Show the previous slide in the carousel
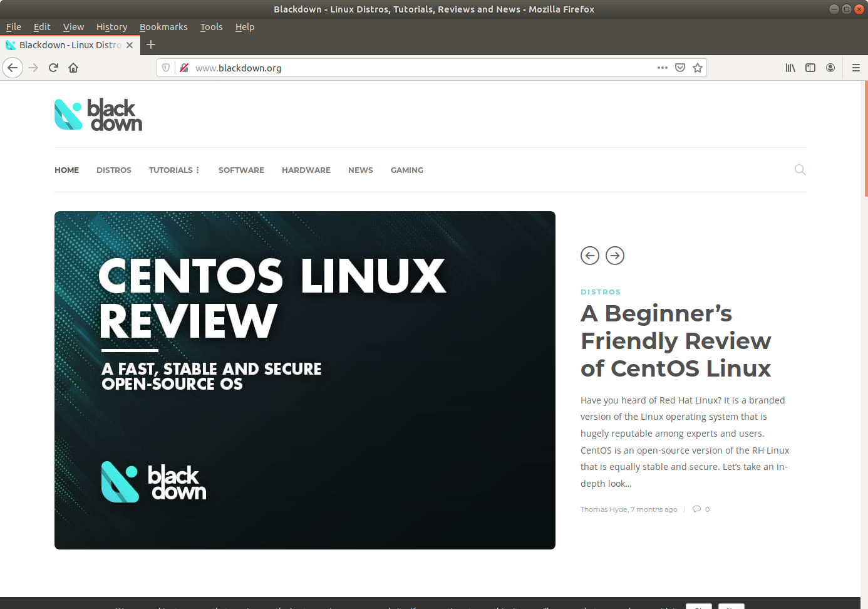Viewport: 868px width, 609px height. pos(590,256)
